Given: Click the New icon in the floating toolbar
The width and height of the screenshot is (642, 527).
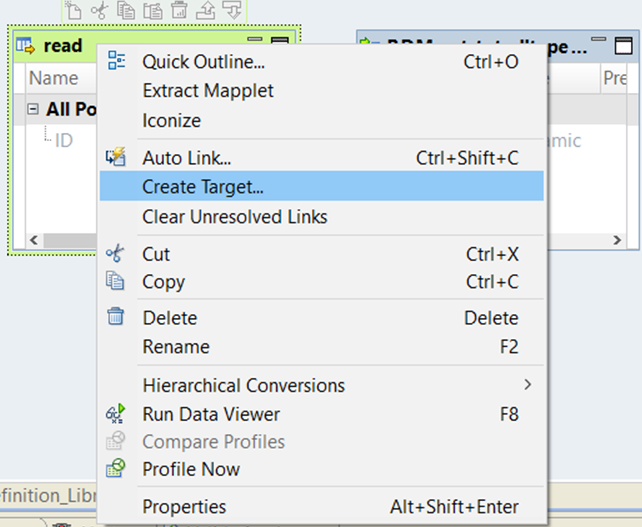Looking at the screenshot, I should pos(73,10).
